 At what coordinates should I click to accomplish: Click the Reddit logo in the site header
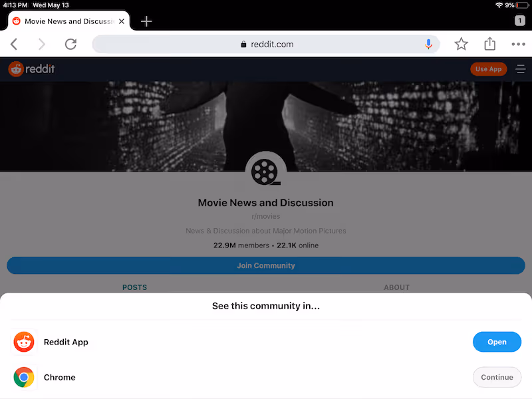31,68
